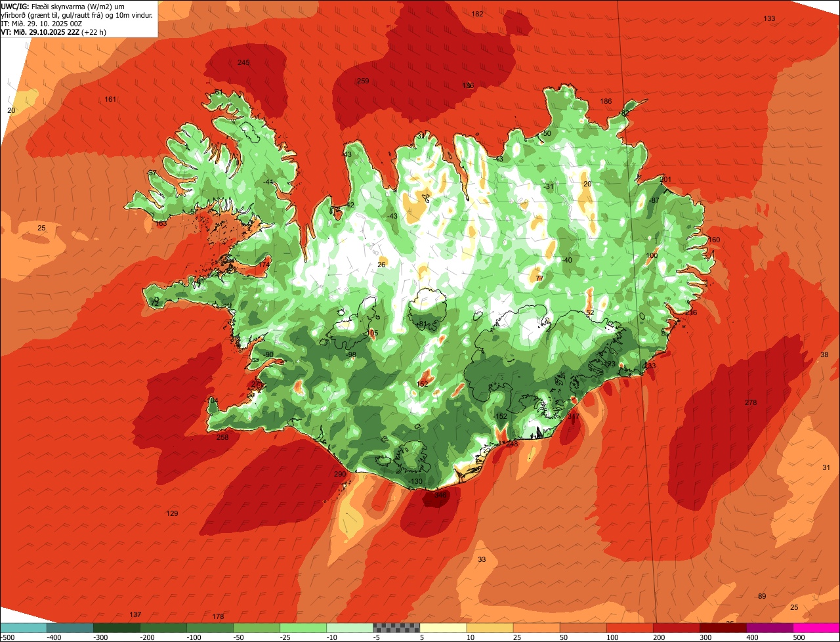Click the value 163 near the Westfjords
840x642 pixels.
161,224
